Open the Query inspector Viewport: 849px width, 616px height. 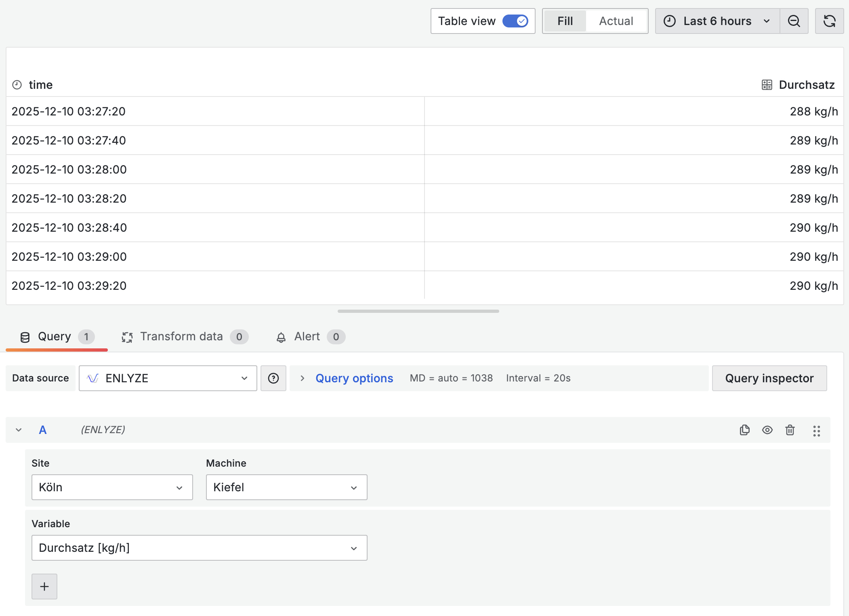click(769, 378)
